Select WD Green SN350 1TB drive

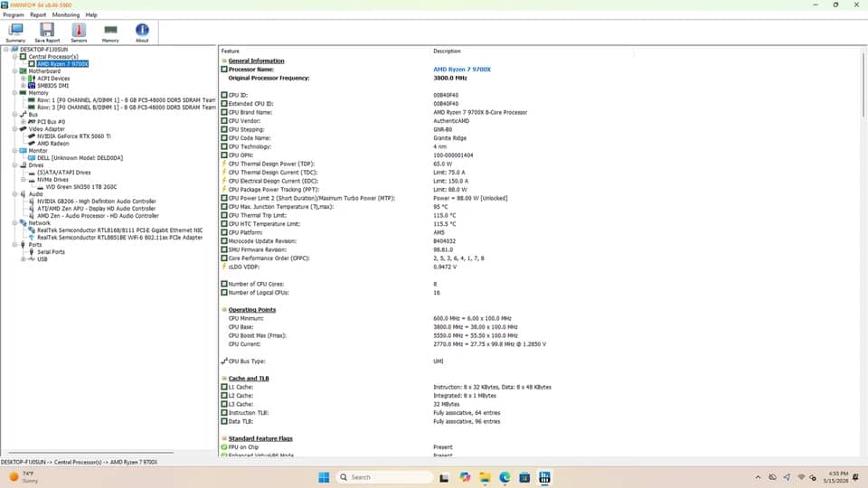tap(80, 187)
